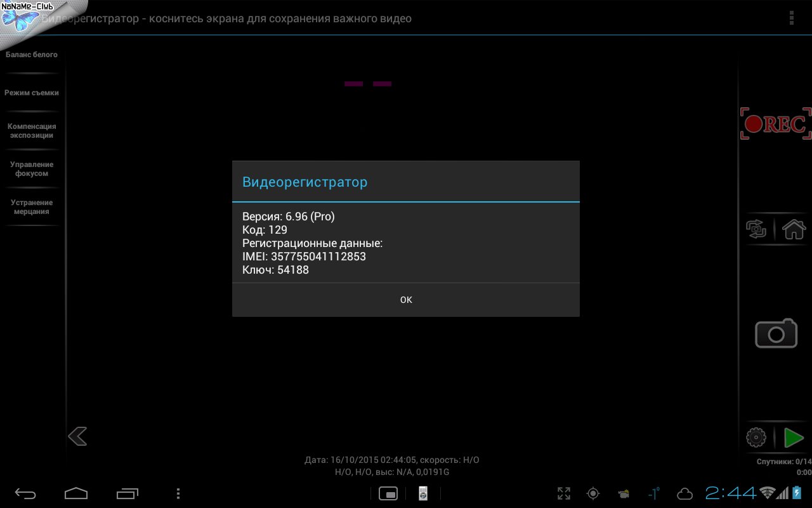Image resolution: width=812 pixels, height=508 pixels.
Task: Tap the Android back navigation button
Action: [25, 493]
